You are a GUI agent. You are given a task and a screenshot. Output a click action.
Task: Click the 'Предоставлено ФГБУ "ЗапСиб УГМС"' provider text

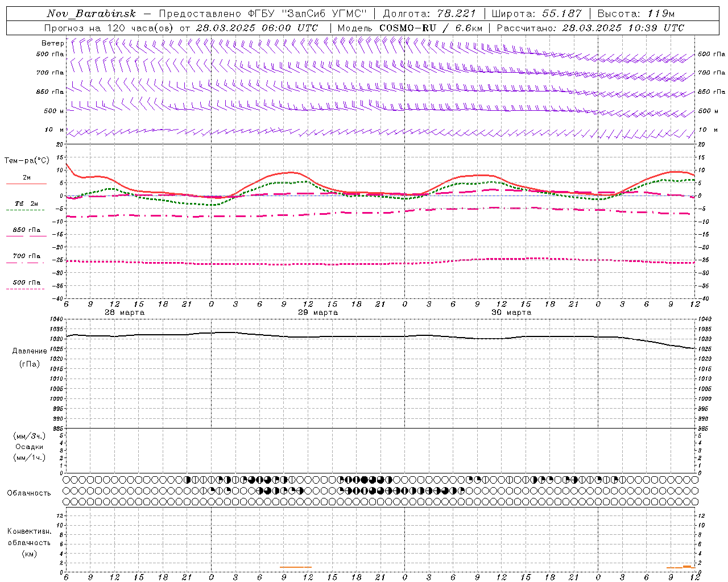pos(263,14)
